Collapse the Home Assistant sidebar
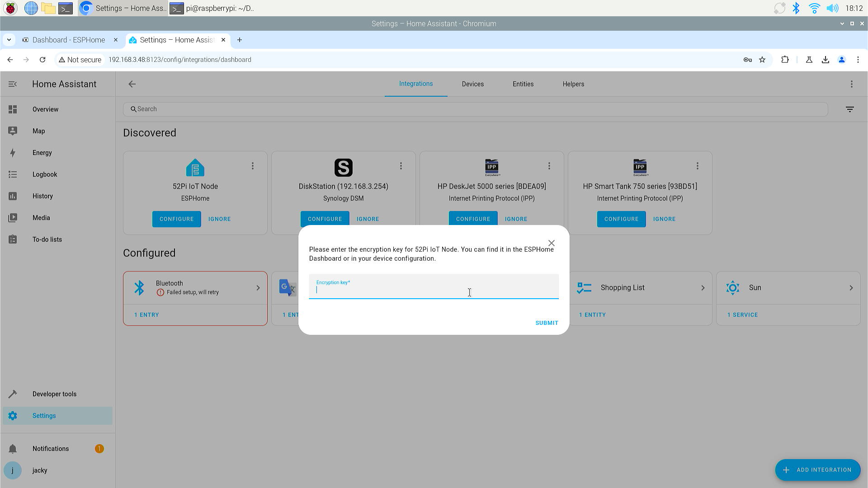868x488 pixels. coord(13,84)
